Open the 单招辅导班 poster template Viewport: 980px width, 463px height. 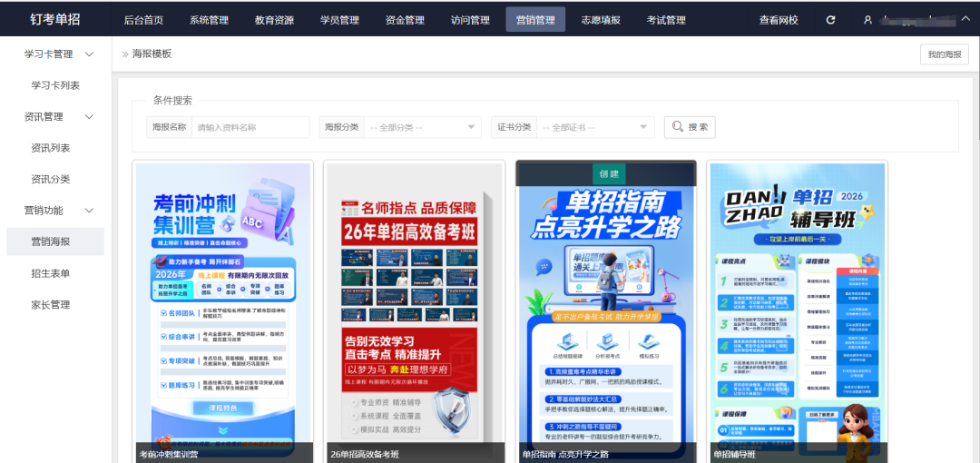point(797,309)
